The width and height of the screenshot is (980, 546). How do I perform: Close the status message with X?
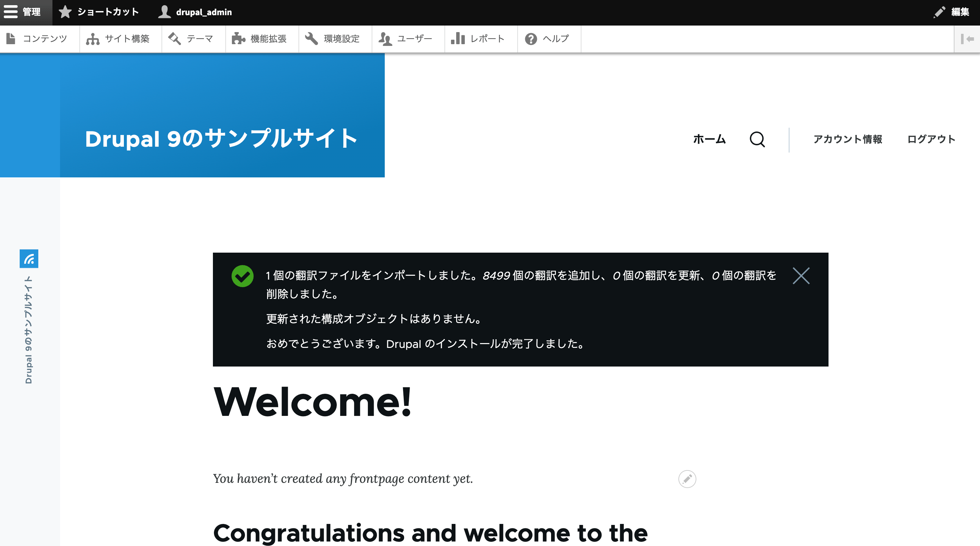click(x=801, y=276)
